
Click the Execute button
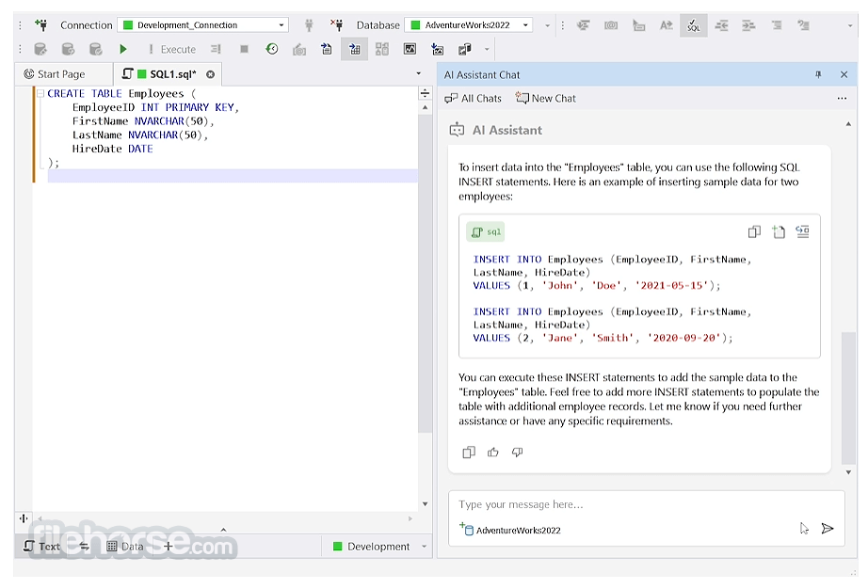tap(172, 49)
